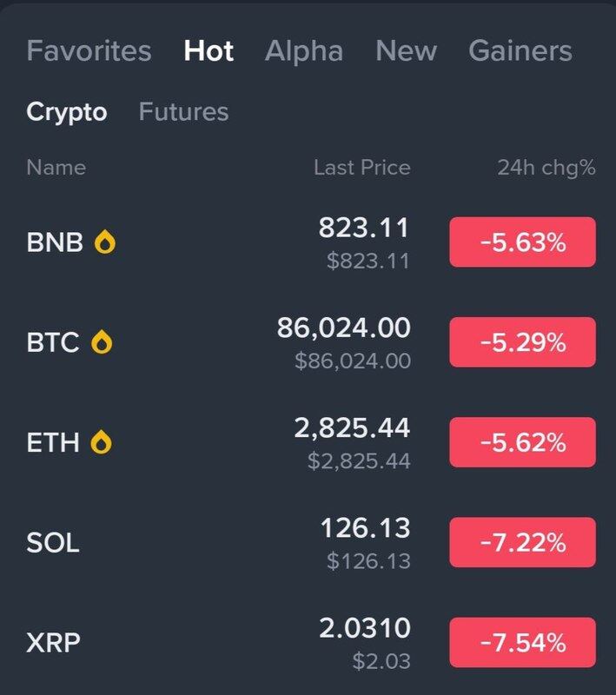
Task: Click ETH -5.62% change badge
Action: 522,443
